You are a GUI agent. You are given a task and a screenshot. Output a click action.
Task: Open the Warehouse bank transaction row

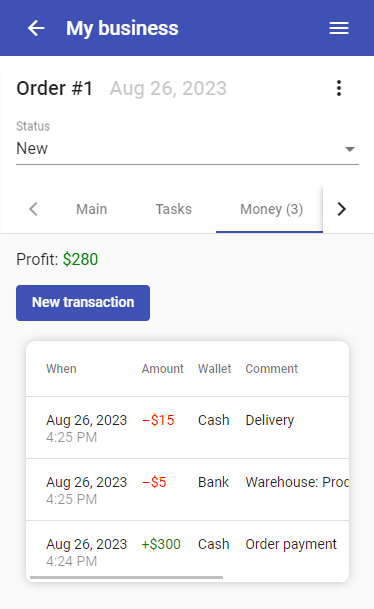[x=187, y=490]
